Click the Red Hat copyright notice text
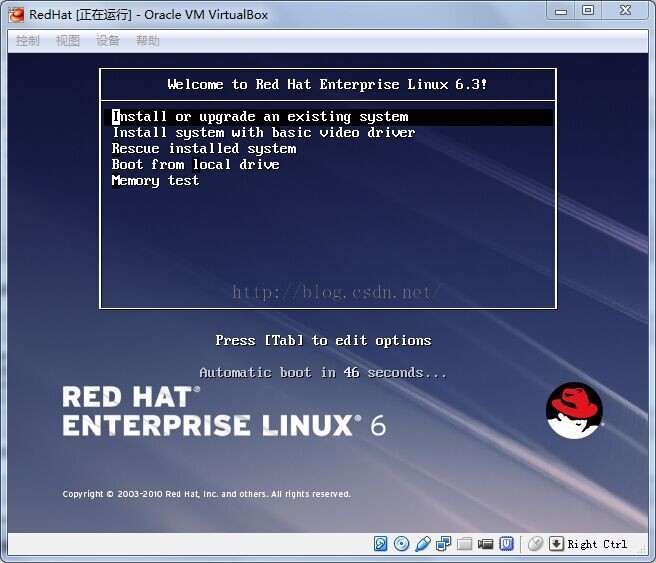This screenshot has height=563, width=656. click(x=206, y=494)
